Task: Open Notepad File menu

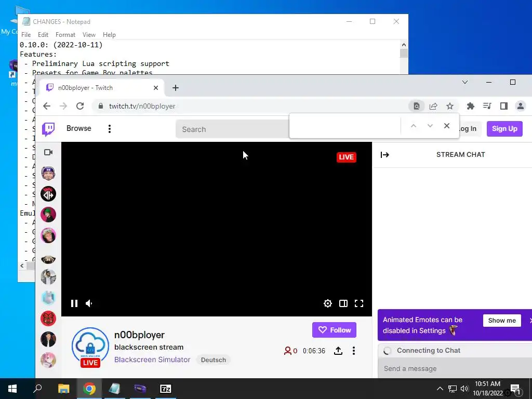Action: click(x=26, y=35)
